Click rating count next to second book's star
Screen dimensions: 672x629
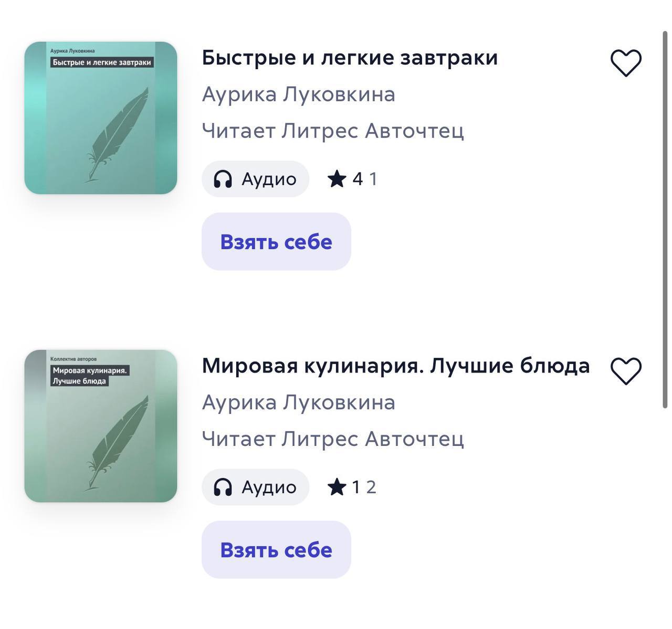click(371, 487)
